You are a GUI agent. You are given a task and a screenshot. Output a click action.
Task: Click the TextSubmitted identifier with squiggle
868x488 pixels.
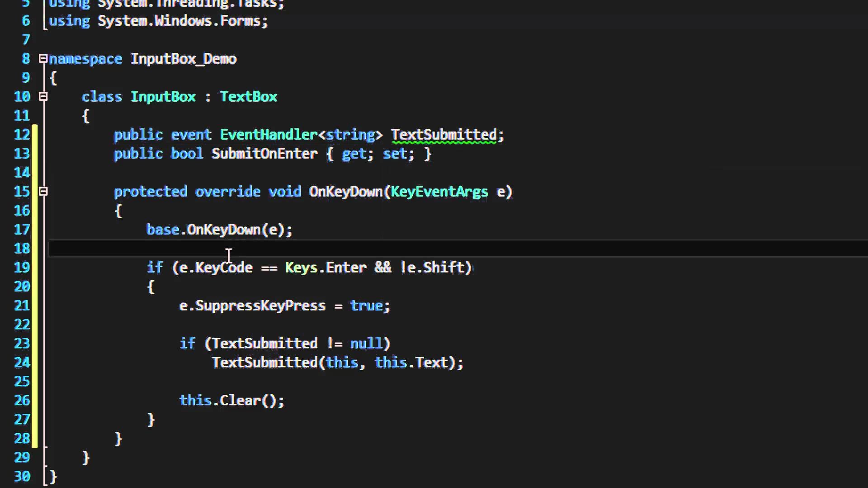[443, 135]
